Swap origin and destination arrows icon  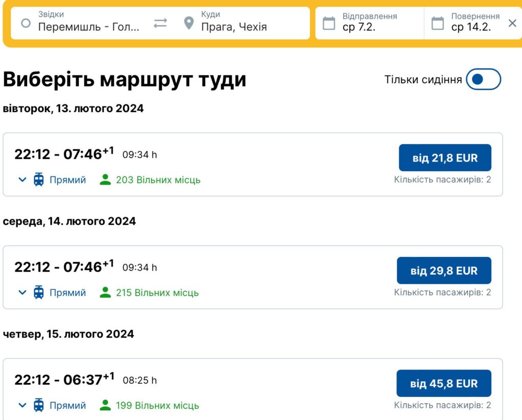[x=160, y=23]
